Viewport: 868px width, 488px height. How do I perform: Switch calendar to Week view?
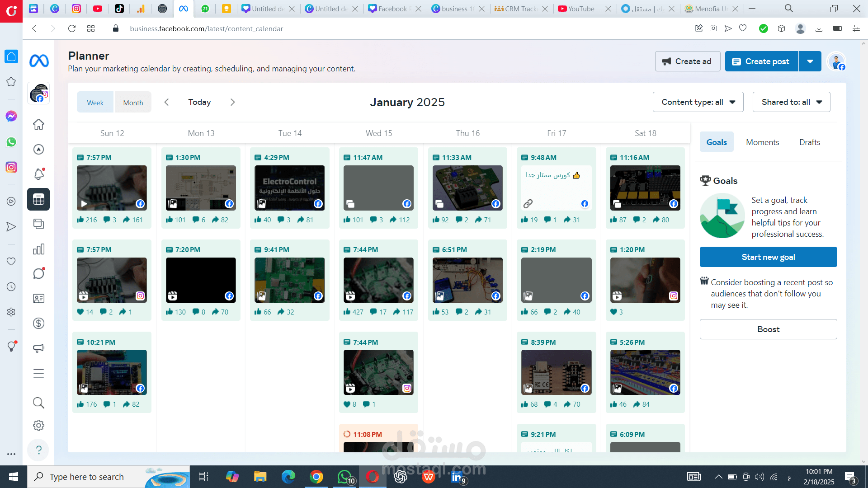[95, 103]
